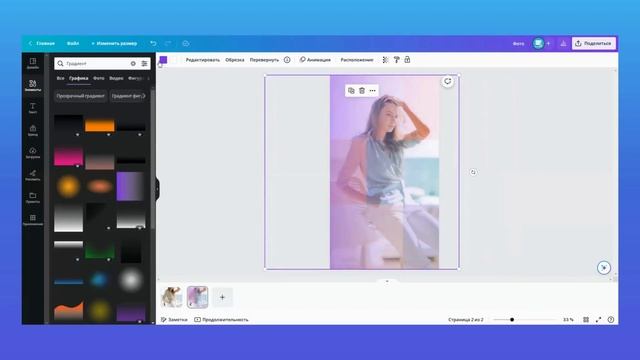This screenshot has height=360, width=640.
Task: Open the Проекты sidebar panel
Action: (x=33, y=198)
